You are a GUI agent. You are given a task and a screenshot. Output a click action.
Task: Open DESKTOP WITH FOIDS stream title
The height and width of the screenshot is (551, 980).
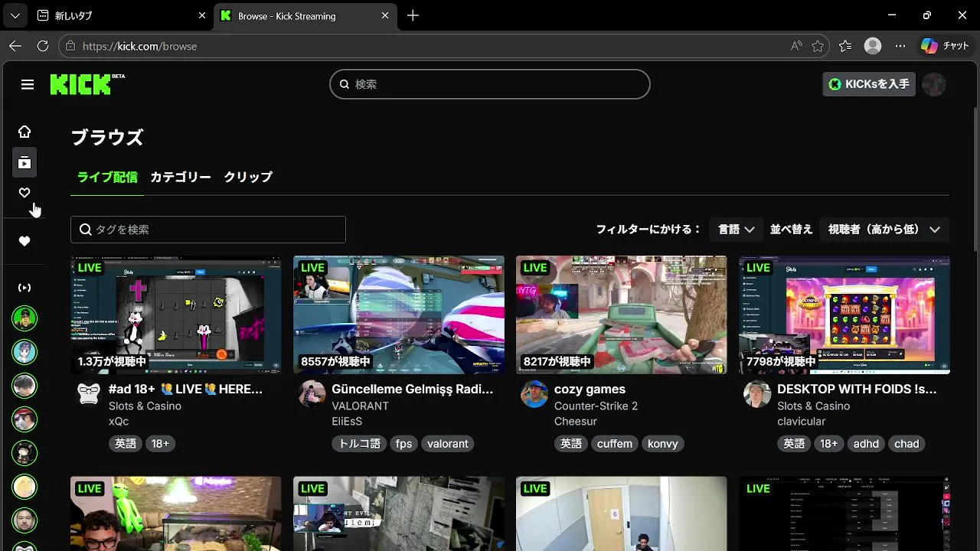click(x=857, y=389)
